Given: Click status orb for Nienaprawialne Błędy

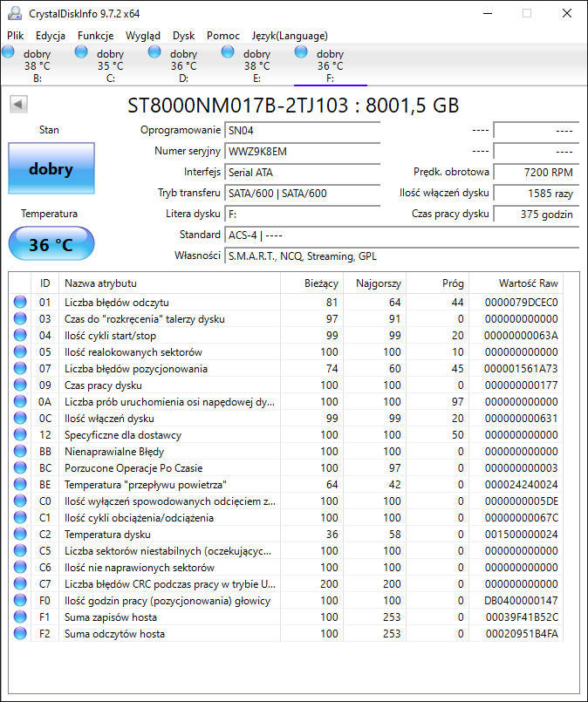Looking at the screenshot, I should pos(20,452).
